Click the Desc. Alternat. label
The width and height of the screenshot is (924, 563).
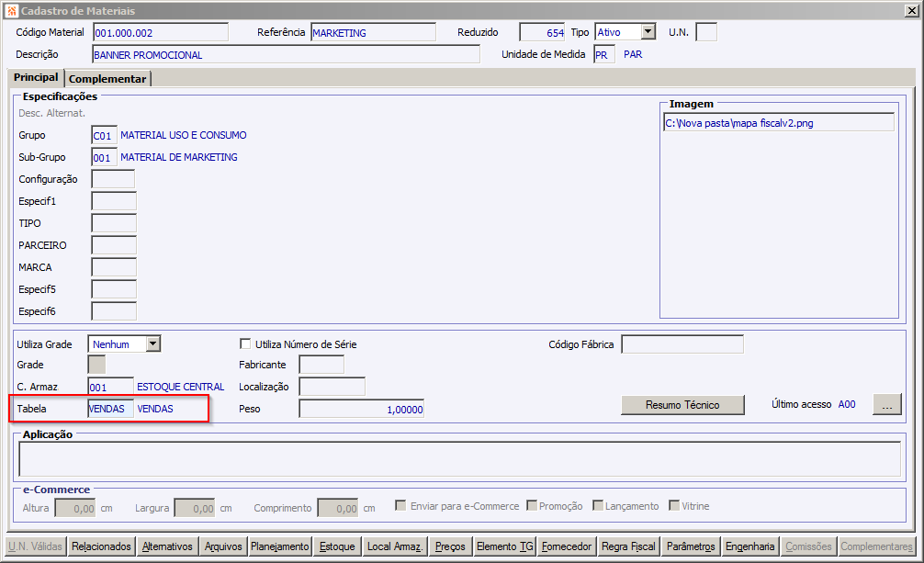[51, 113]
